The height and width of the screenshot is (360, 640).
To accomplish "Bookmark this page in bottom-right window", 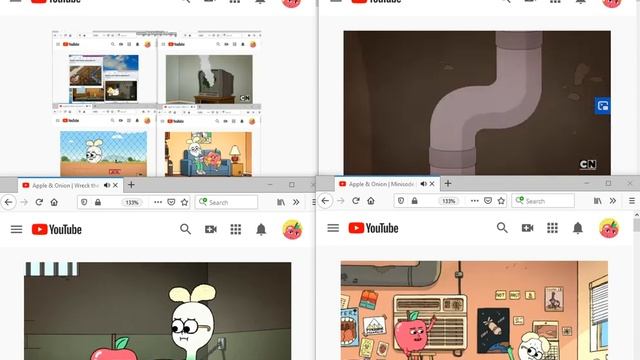I will (x=501, y=200).
